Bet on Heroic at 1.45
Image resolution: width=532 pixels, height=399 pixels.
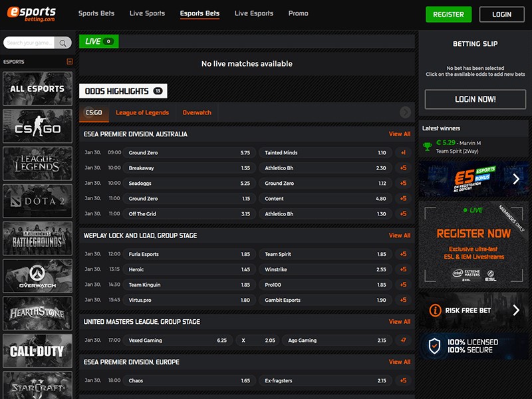click(x=190, y=269)
